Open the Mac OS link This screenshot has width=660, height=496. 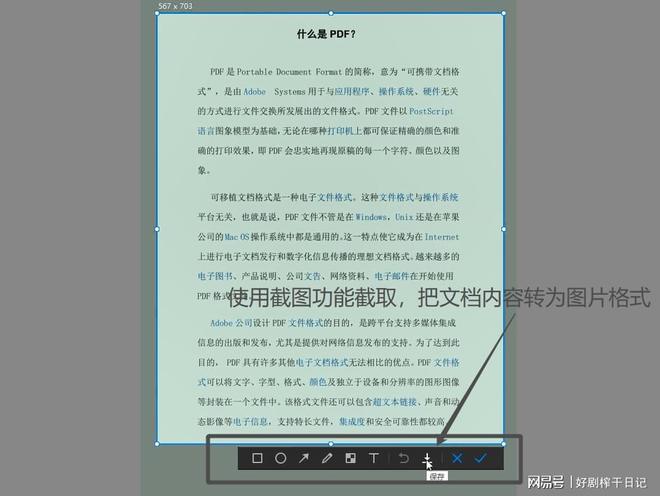237,237
